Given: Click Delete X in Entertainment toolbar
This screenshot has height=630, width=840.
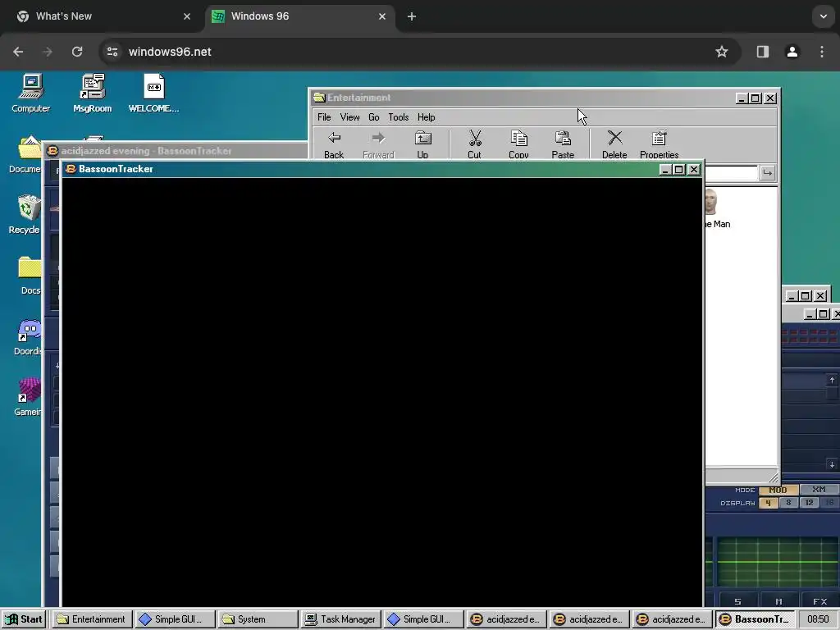Looking at the screenshot, I should pos(614,144).
